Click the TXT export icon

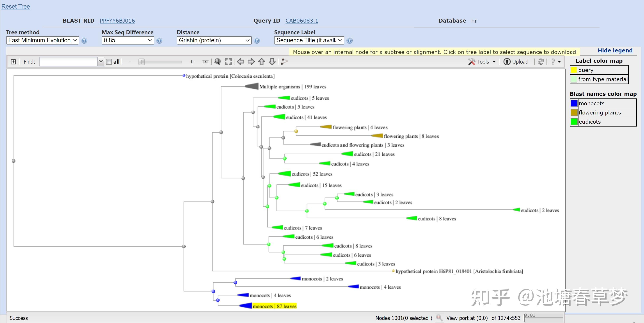[205, 62]
